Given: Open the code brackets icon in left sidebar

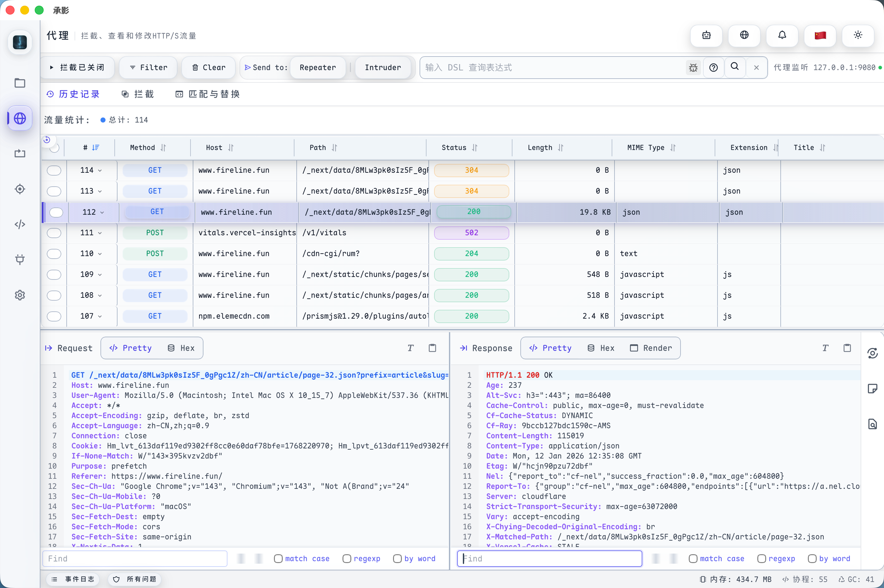Looking at the screenshot, I should tap(20, 224).
